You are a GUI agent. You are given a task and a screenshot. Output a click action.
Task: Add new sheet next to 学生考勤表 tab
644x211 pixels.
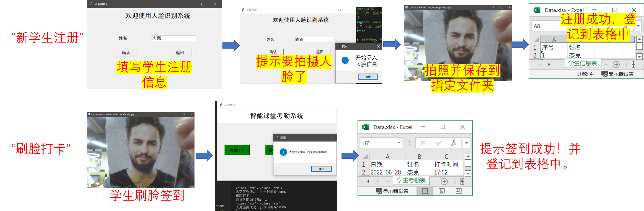point(444,181)
